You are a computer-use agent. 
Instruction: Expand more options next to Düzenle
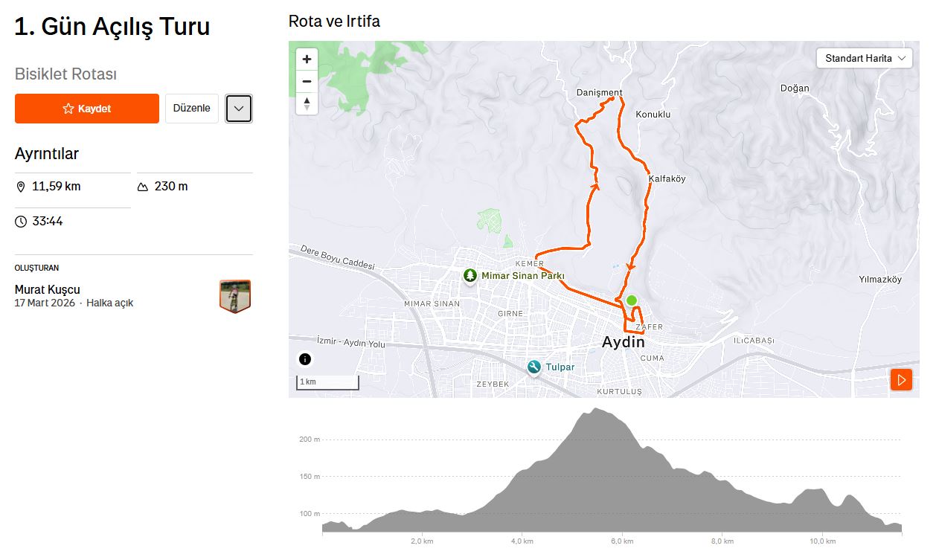239,109
